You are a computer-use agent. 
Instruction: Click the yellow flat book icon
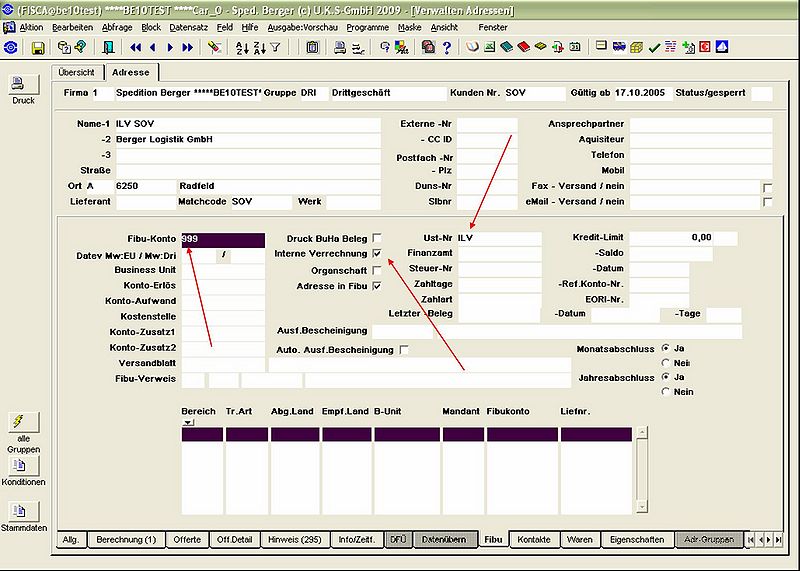point(541,47)
